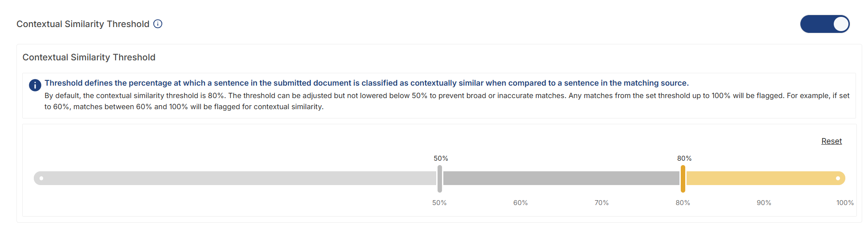Click the yellow flagged range of the slider
The height and width of the screenshot is (225, 868).
[766, 178]
